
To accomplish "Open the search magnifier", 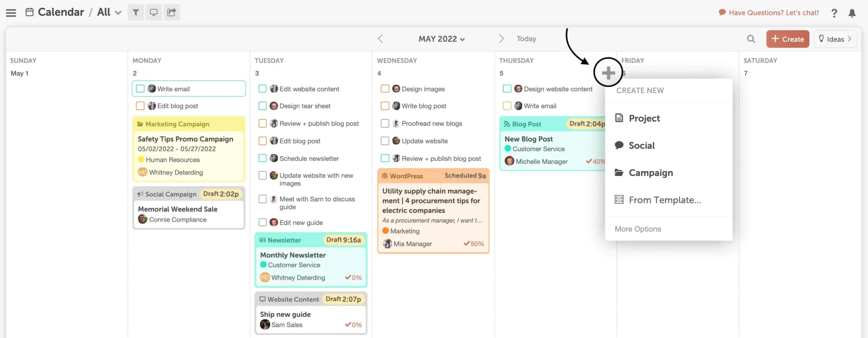I will click(x=751, y=39).
